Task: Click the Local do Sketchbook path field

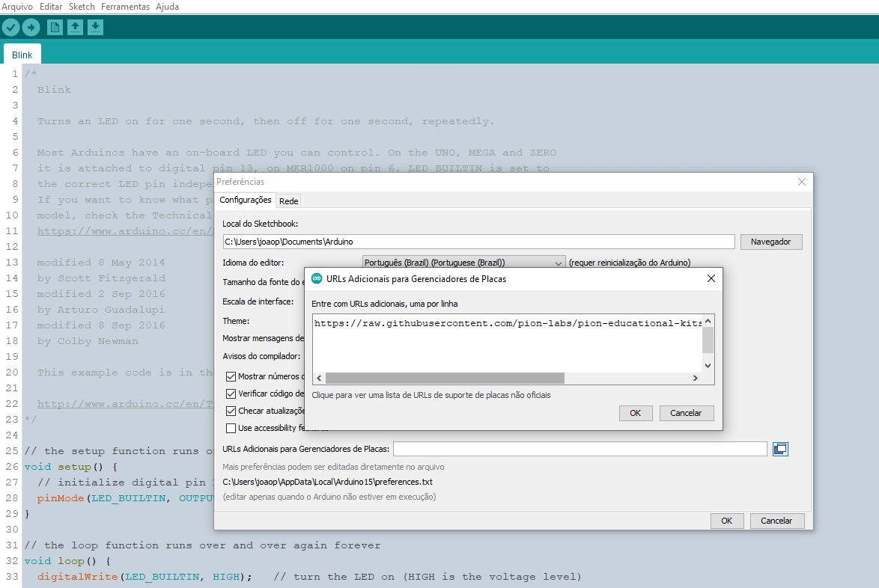Action: tap(478, 242)
